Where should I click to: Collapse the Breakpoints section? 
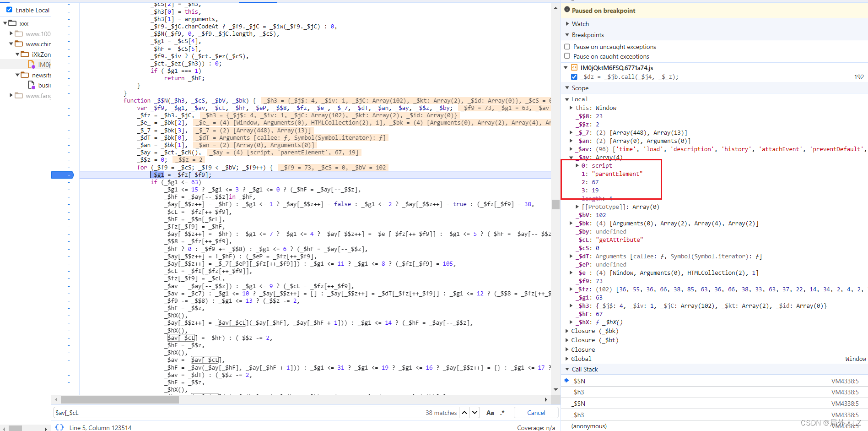point(567,35)
